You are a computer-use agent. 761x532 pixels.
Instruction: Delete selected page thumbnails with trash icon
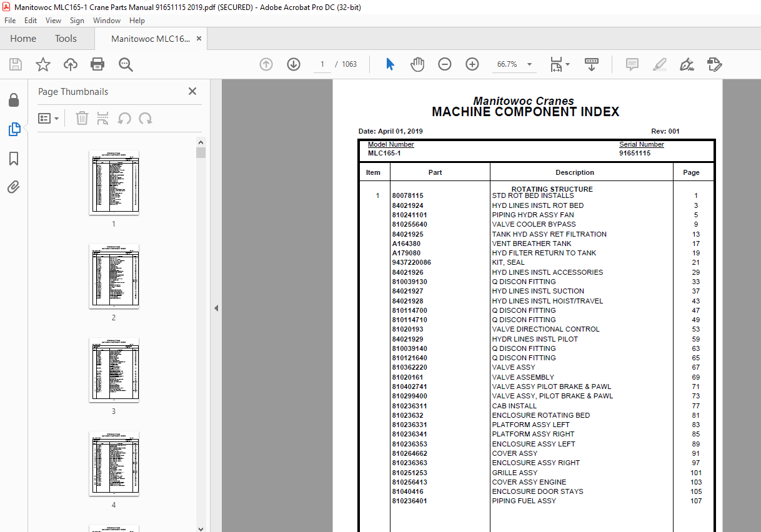pos(82,118)
